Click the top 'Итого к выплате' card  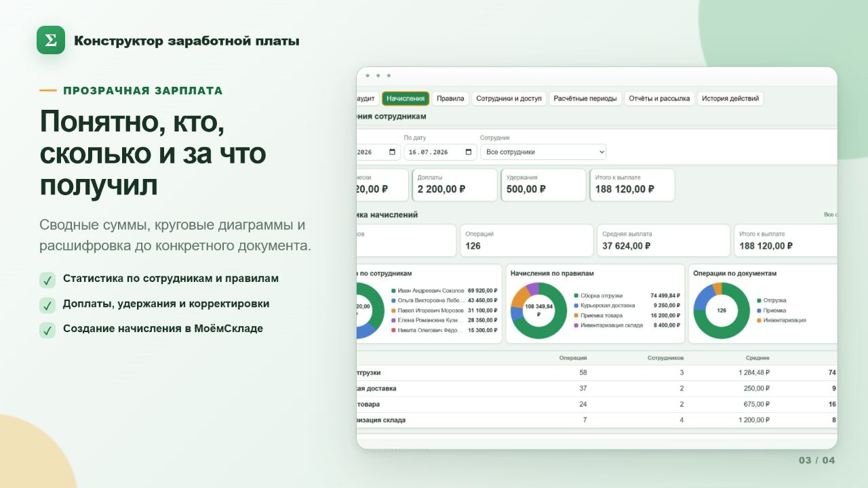click(632, 185)
